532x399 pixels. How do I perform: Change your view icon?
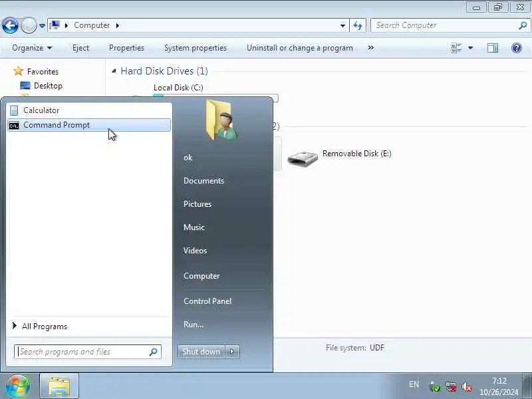[x=457, y=48]
